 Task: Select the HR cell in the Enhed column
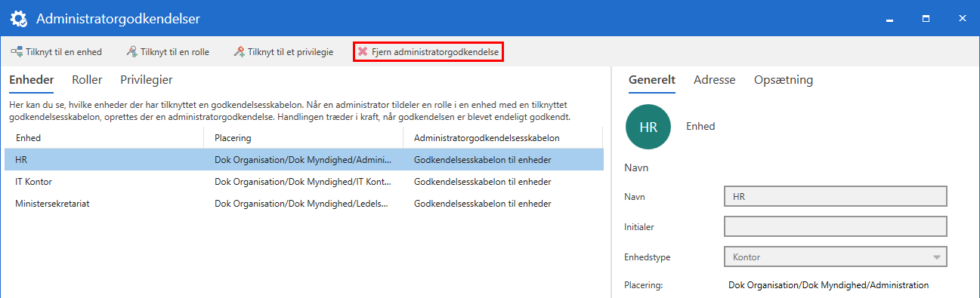[x=104, y=160]
